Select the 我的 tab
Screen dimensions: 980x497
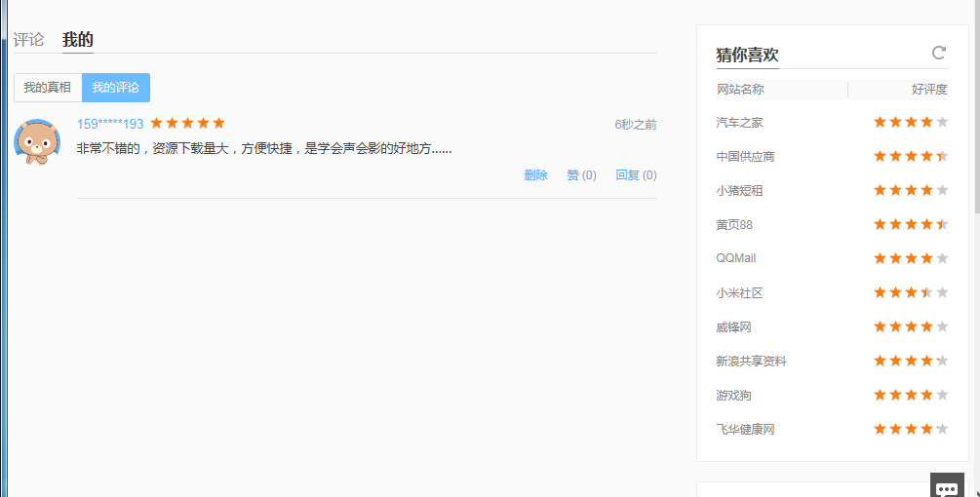[78, 40]
